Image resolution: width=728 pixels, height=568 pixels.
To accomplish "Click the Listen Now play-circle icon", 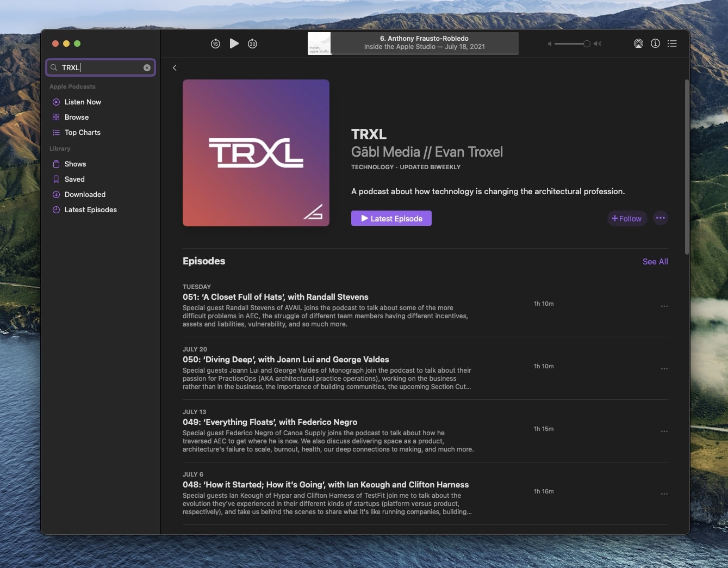I will pos(56,102).
